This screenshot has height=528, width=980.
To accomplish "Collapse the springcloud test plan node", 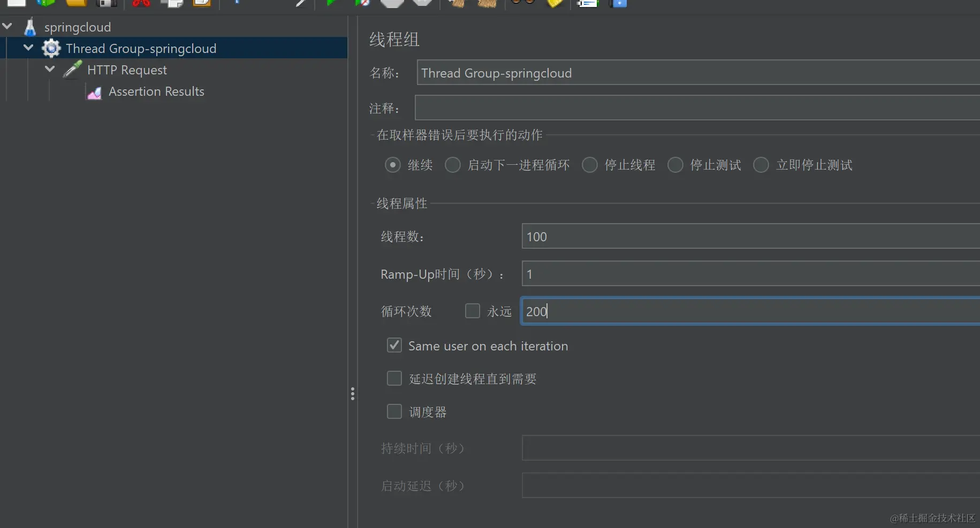I will point(7,26).
